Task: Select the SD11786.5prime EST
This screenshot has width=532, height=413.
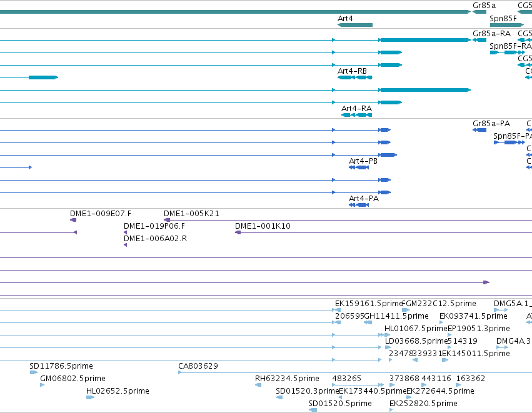Action: (33, 372)
